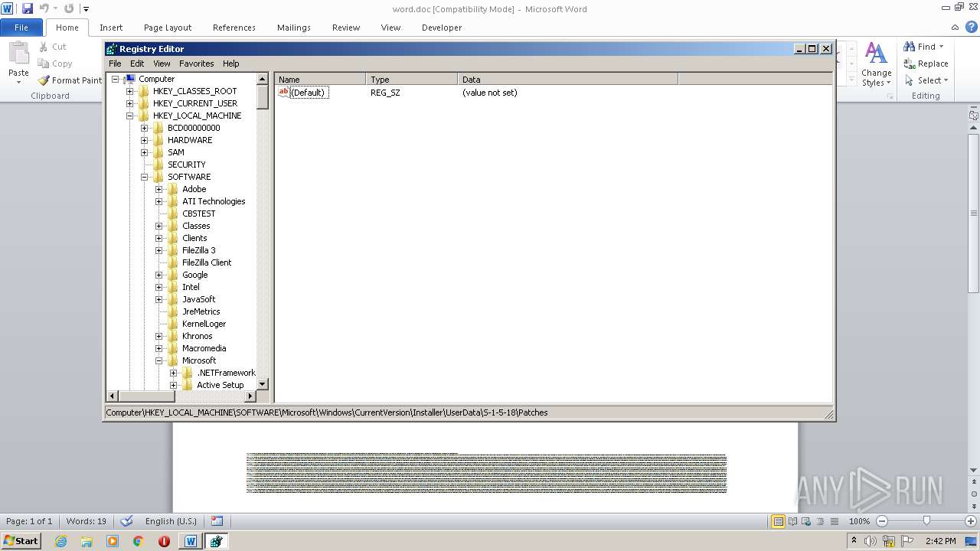The width and height of the screenshot is (980, 551).
Task: Switch to Print Layout view icon
Action: 778,521
